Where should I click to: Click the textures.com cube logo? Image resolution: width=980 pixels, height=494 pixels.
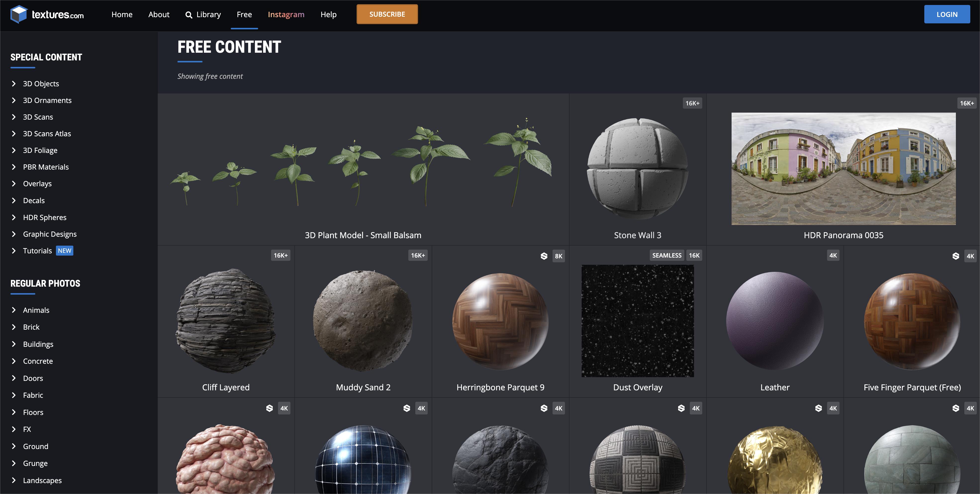tap(19, 14)
